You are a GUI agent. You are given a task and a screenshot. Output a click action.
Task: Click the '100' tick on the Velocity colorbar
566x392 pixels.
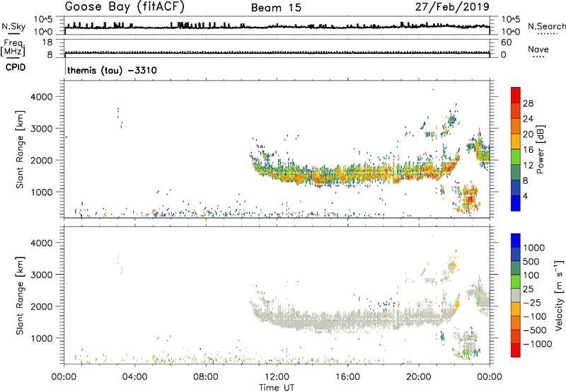531,275
